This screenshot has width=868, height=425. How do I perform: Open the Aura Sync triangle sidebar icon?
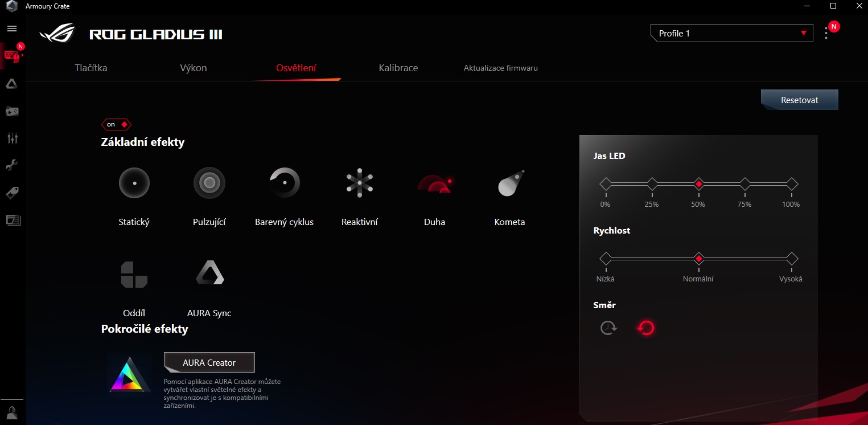click(12, 84)
